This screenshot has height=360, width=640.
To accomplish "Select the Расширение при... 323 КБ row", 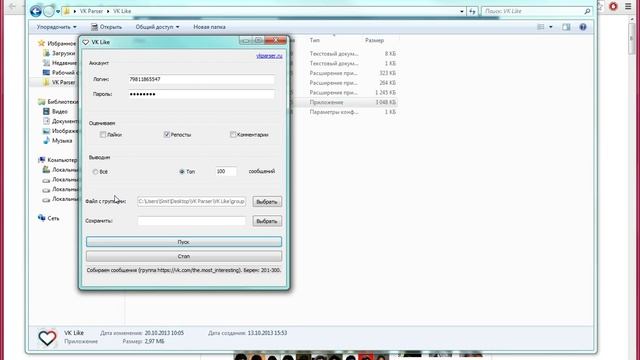I will pos(345,73).
